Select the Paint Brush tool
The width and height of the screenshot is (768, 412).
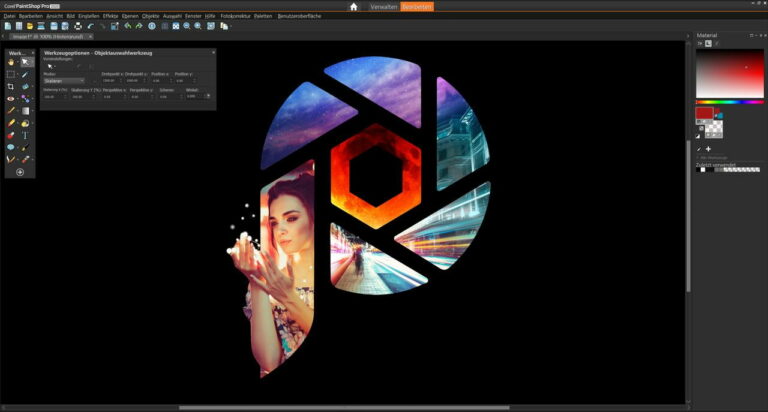coord(11,111)
